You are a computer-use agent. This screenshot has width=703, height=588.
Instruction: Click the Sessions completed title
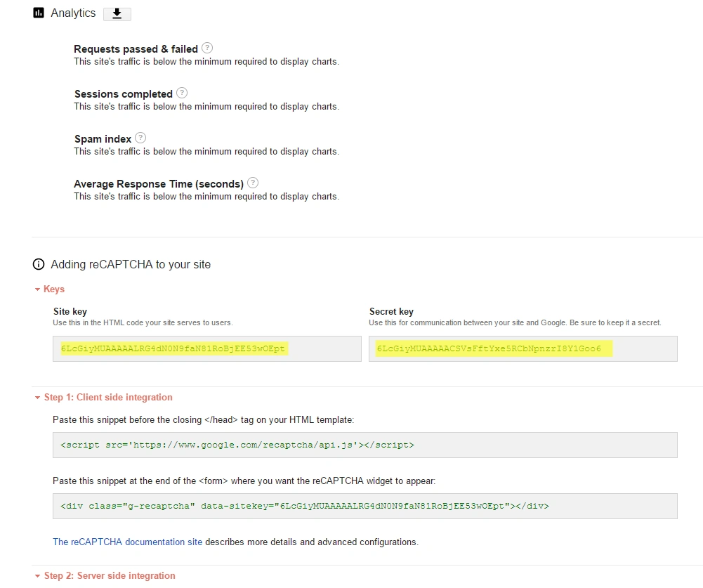pyautogui.click(x=124, y=94)
